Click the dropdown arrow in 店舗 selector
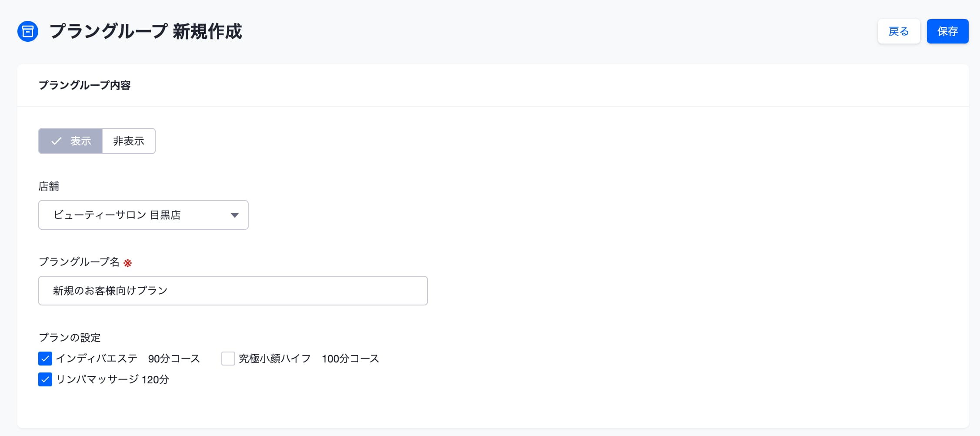This screenshot has width=980, height=436. click(x=235, y=215)
